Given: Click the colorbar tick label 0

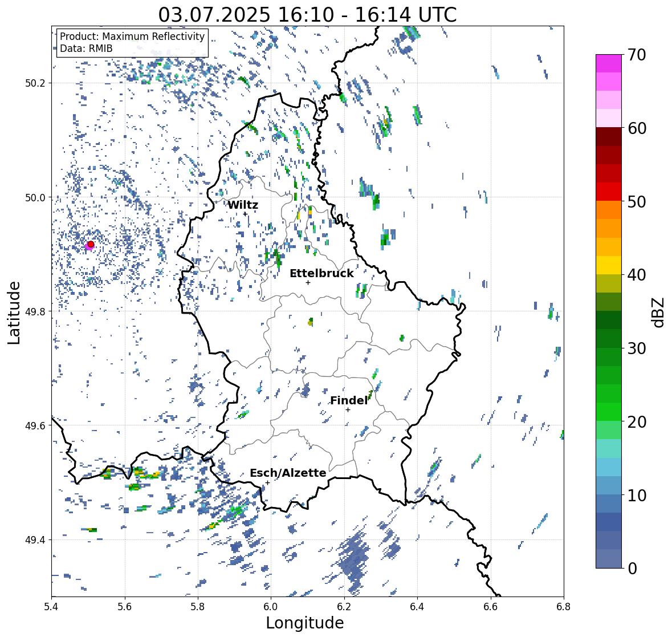Looking at the screenshot, I should tap(632, 569).
